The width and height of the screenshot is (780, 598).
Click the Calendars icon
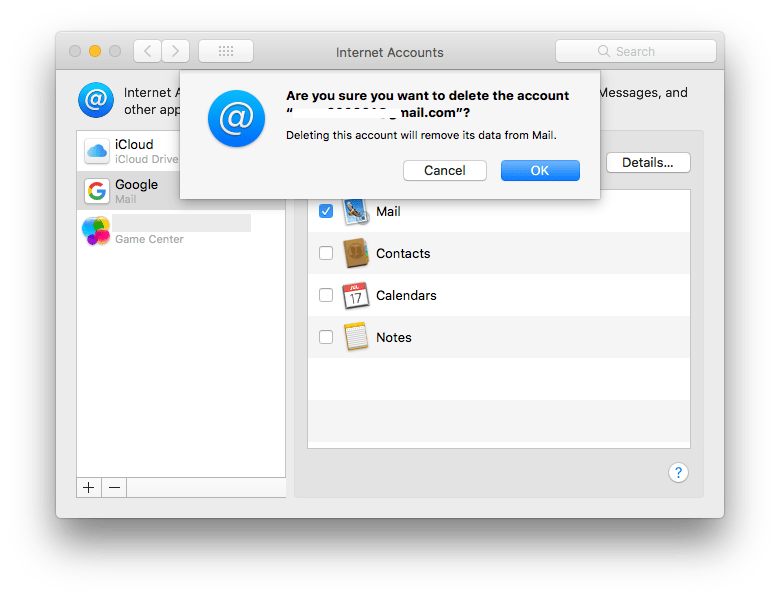tap(356, 295)
